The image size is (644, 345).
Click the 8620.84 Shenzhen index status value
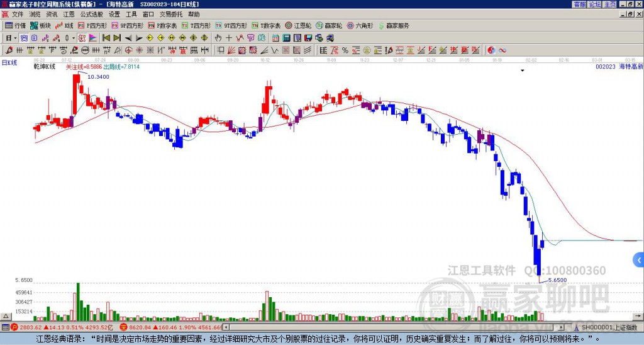[x=140, y=327]
